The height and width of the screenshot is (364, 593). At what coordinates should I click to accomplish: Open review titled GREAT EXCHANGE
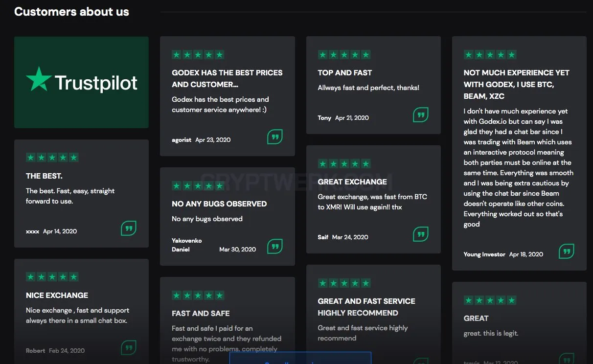(352, 182)
